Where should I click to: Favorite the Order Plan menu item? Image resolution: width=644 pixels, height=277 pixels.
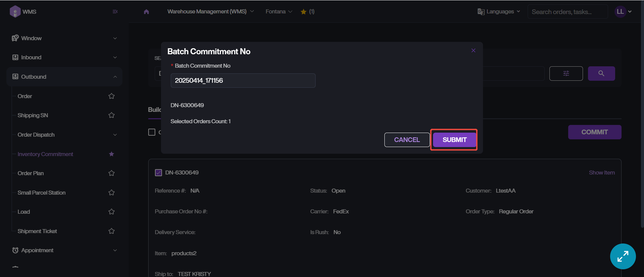pos(111,173)
